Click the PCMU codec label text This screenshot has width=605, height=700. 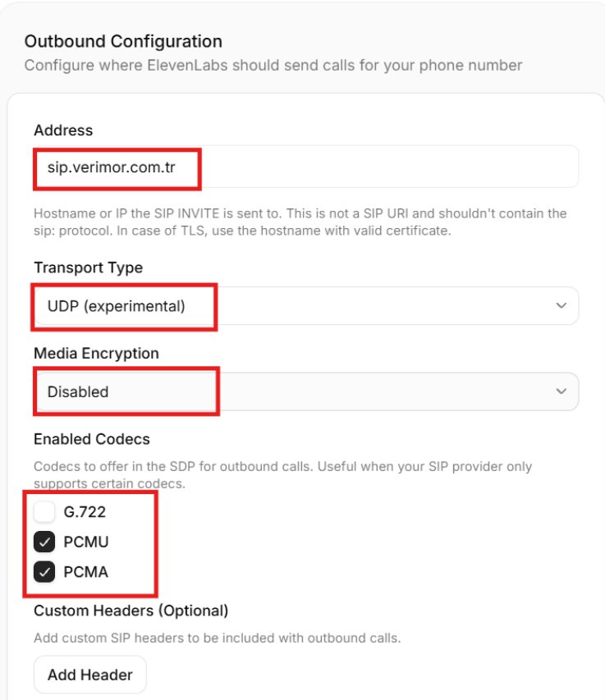[x=86, y=542]
